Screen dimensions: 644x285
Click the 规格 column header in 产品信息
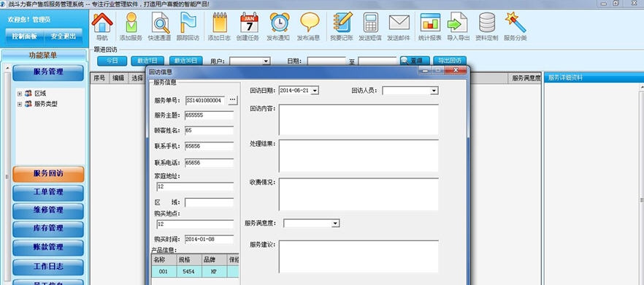pyautogui.click(x=189, y=259)
